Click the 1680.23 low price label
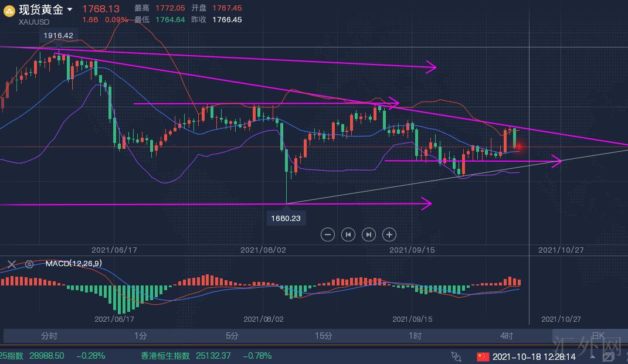The image size is (628, 364). 286,218
